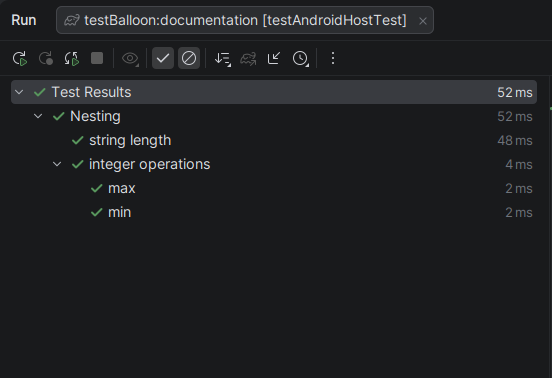Click the green check beside string length
The width and height of the screenshot is (552, 378).
pyautogui.click(x=77, y=140)
